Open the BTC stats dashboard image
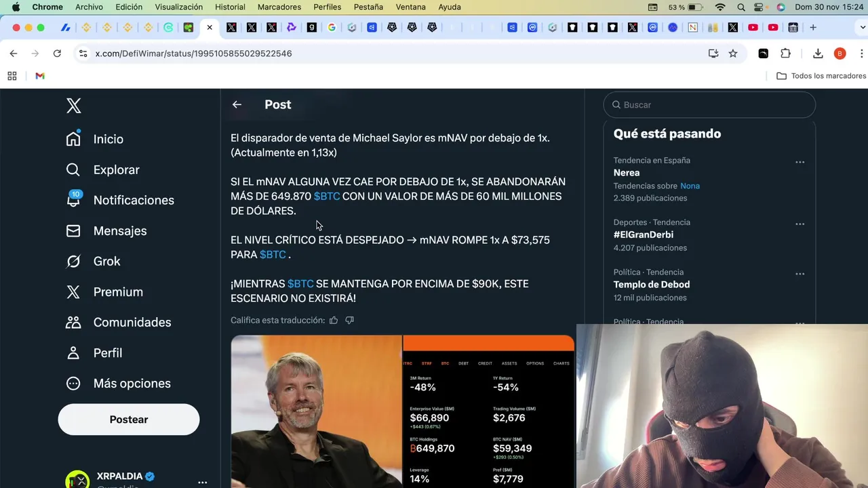Image resolution: width=868 pixels, height=488 pixels. pyautogui.click(x=489, y=411)
